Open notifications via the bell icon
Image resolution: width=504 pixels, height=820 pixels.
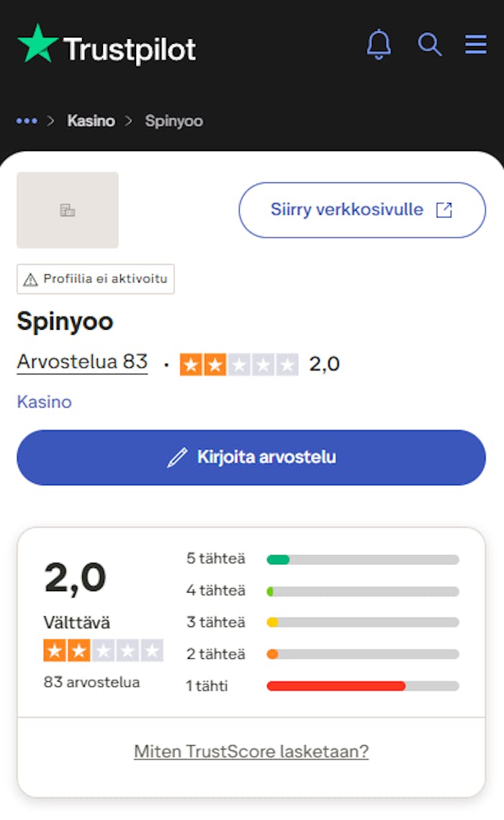point(379,45)
